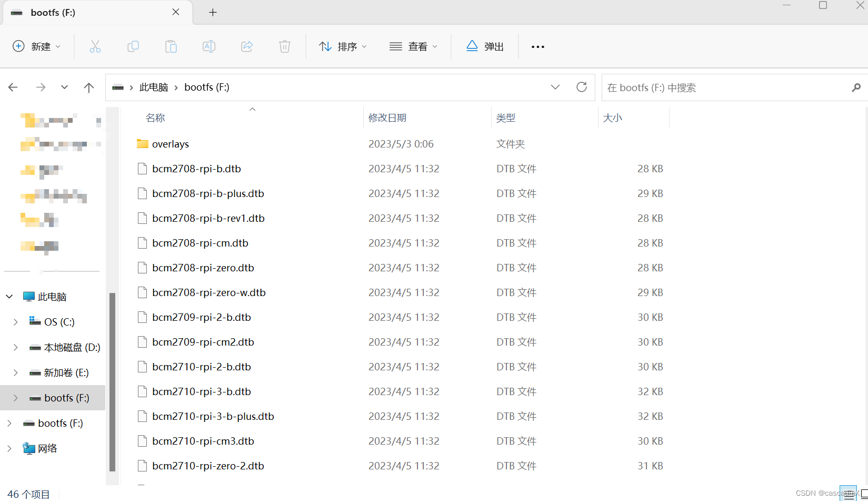Screen dimensions: 868x501
Task: Click the search magnifier icon
Action: pyautogui.click(x=856, y=87)
